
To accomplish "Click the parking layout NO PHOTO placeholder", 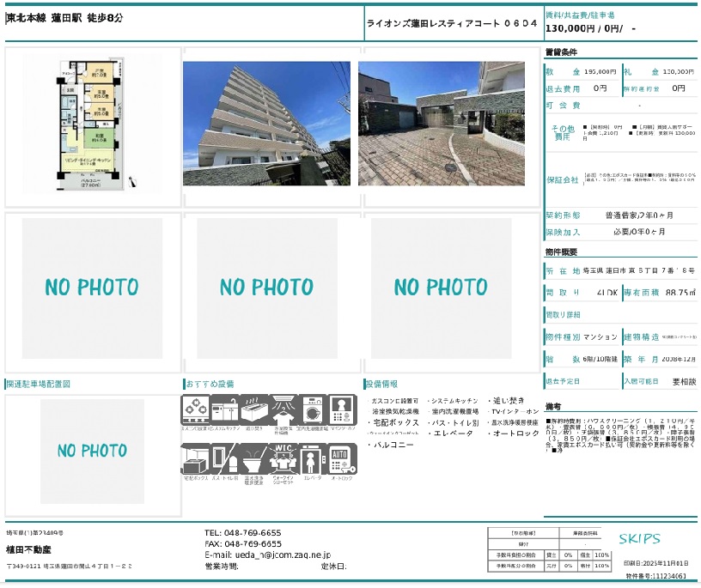I will (93, 451).
